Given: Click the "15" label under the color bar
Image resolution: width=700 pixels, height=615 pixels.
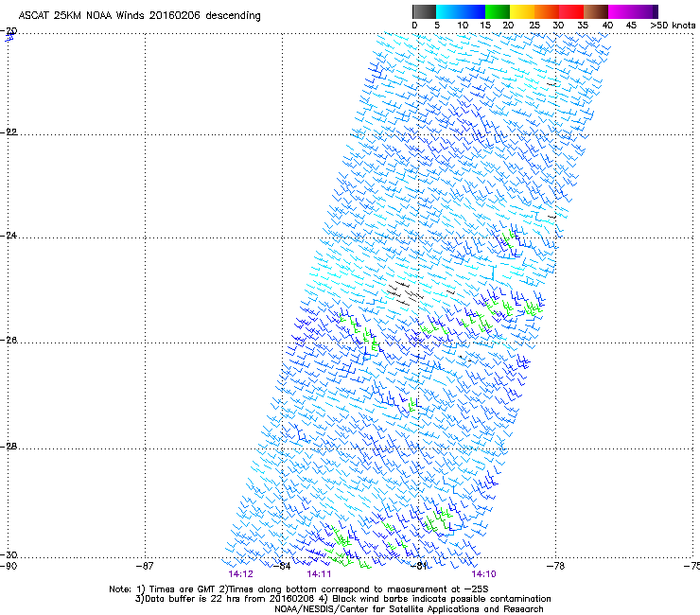Looking at the screenshot, I should pos(485,26).
